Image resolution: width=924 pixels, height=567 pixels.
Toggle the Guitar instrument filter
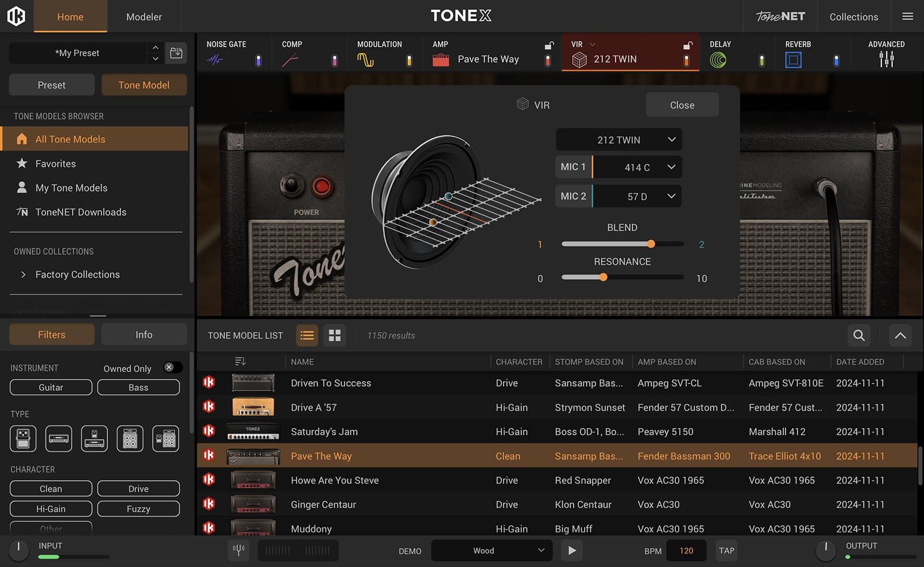(51, 387)
